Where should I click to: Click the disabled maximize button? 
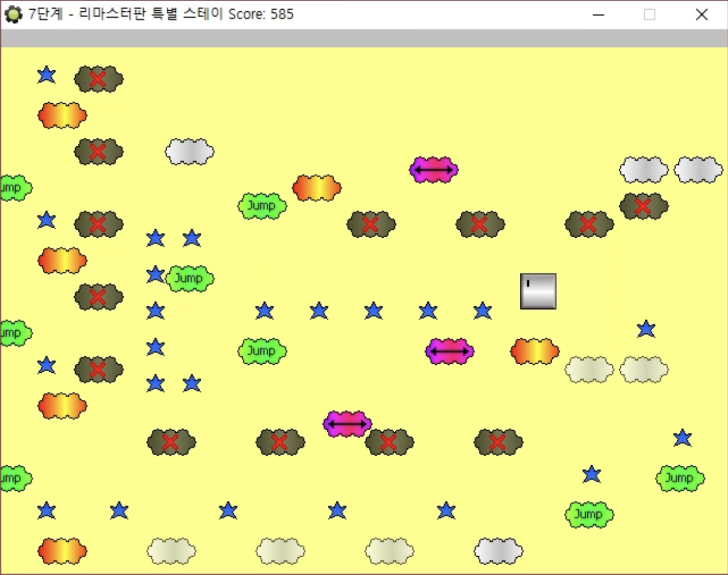tap(650, 15)
